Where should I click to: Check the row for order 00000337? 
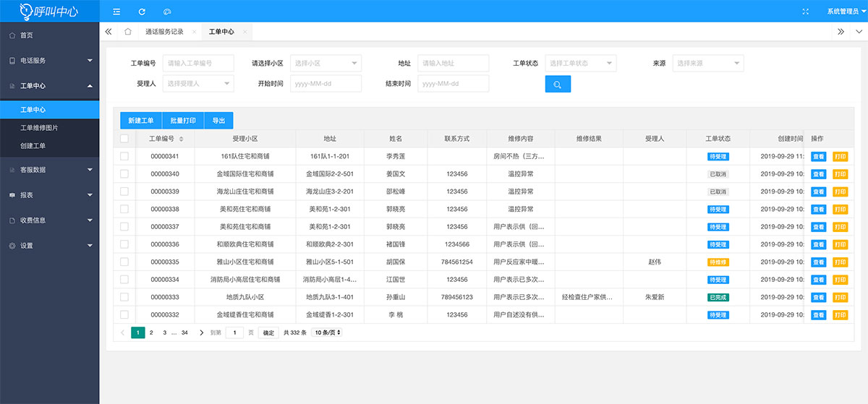tap(124, 226)
